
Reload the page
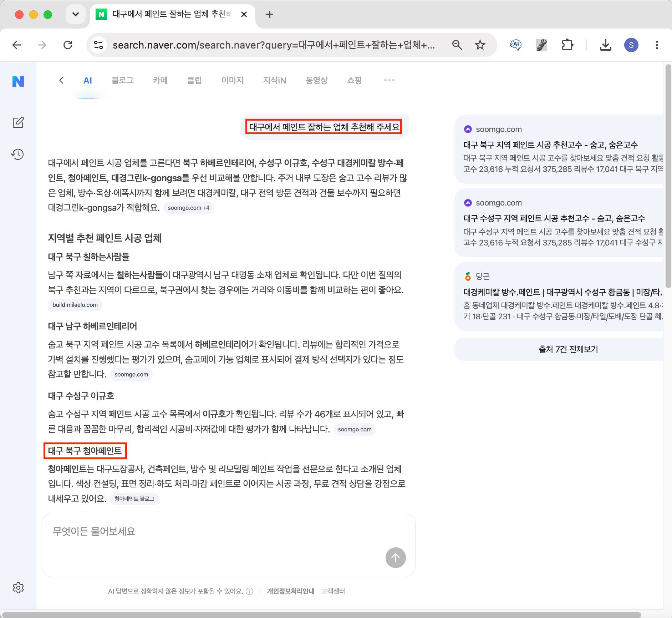pos(68,45)
